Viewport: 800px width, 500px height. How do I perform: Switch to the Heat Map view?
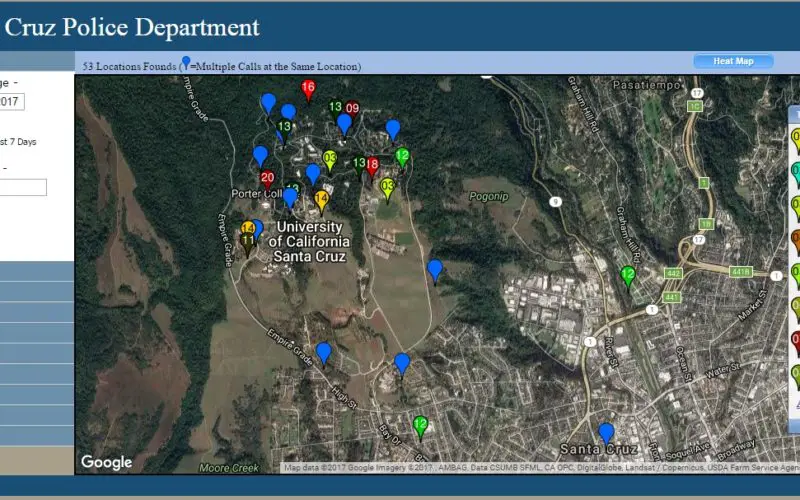[733, 61]
